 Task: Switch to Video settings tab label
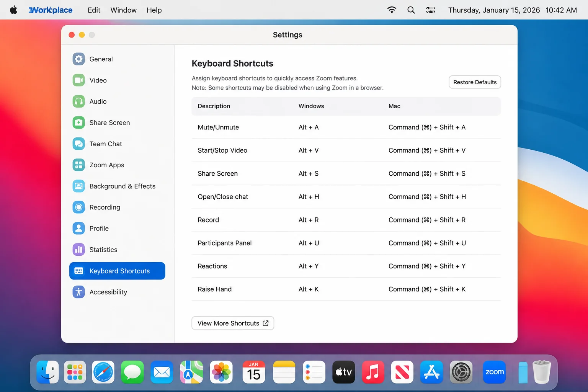pyautogui.click(x=98, y=80)
